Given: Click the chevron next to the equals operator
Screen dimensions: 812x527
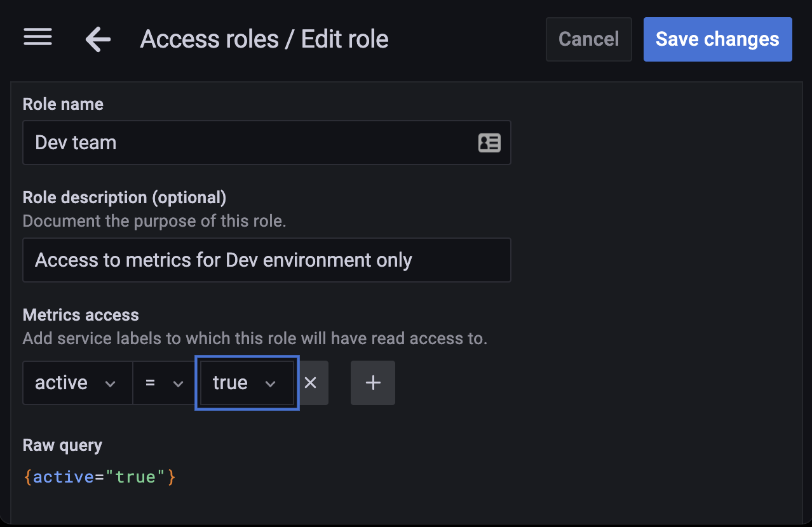Looking at the screenshot, I should pyautogui.click(x=179, y=384).
